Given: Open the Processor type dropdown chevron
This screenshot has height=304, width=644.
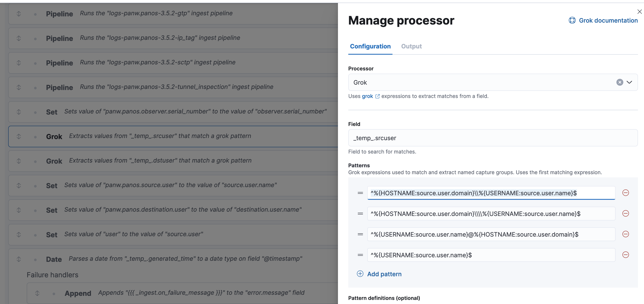Looking at the screenshot, I should click(x=629, y=82).
